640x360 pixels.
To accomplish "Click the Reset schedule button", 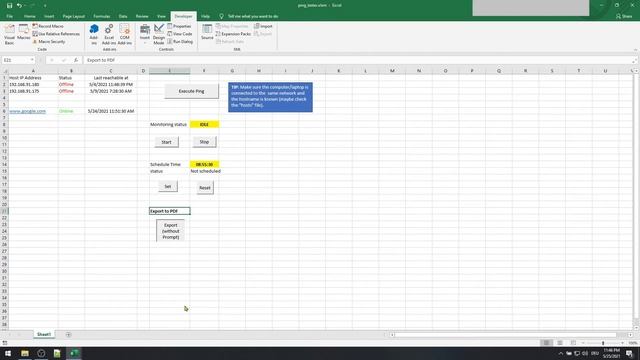I will [x=205, y=188].
